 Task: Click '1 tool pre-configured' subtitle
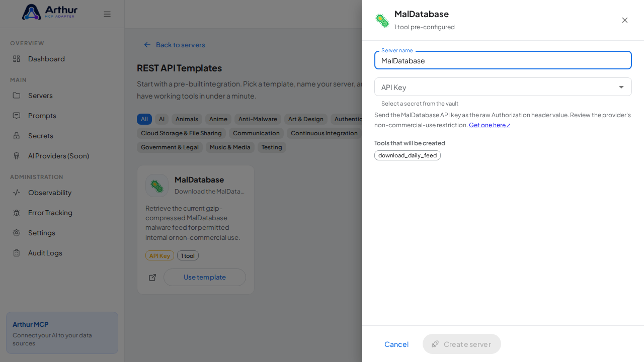[x=425, y=27]
